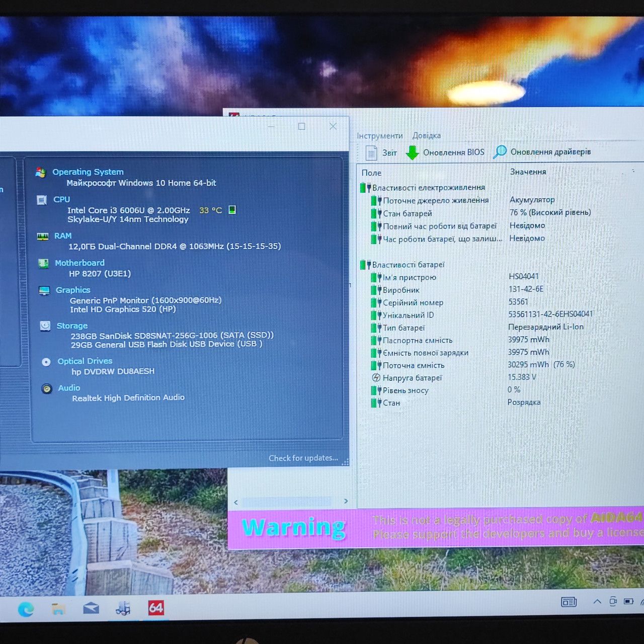Select the Властивості електроживлення group row
Viewport: 644px width, 644px height.
423,188
